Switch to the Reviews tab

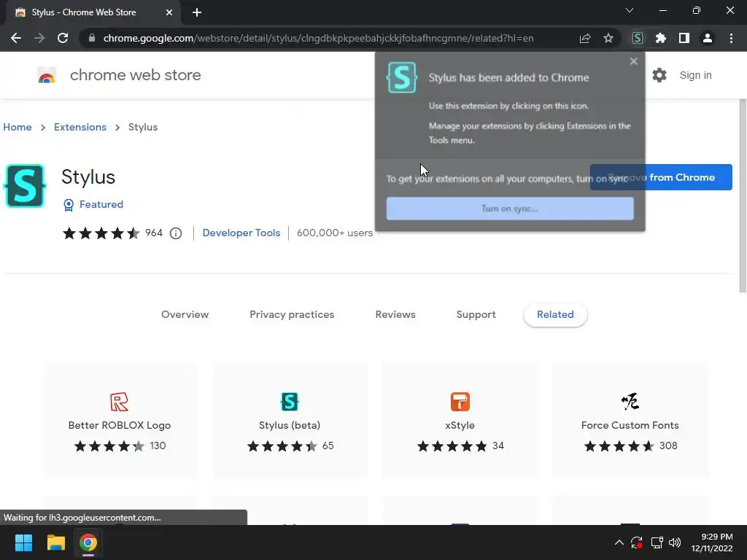click(395, 315)
